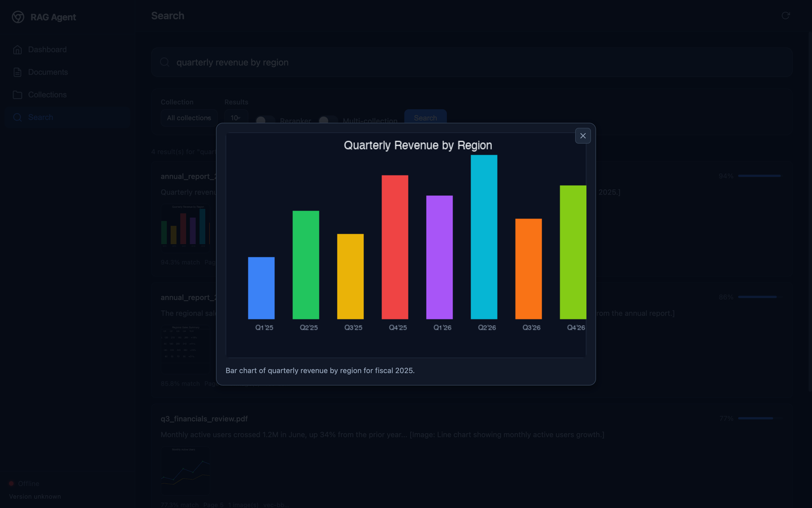Click the "Quarterly Revenue by Region" chart title

coord(418,145)
